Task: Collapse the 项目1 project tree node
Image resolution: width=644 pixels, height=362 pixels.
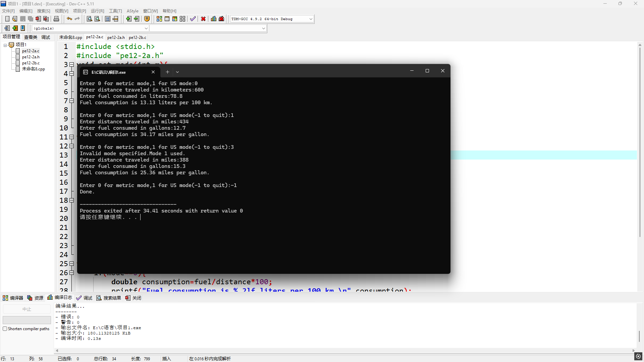Action: [x=5, y=45]
